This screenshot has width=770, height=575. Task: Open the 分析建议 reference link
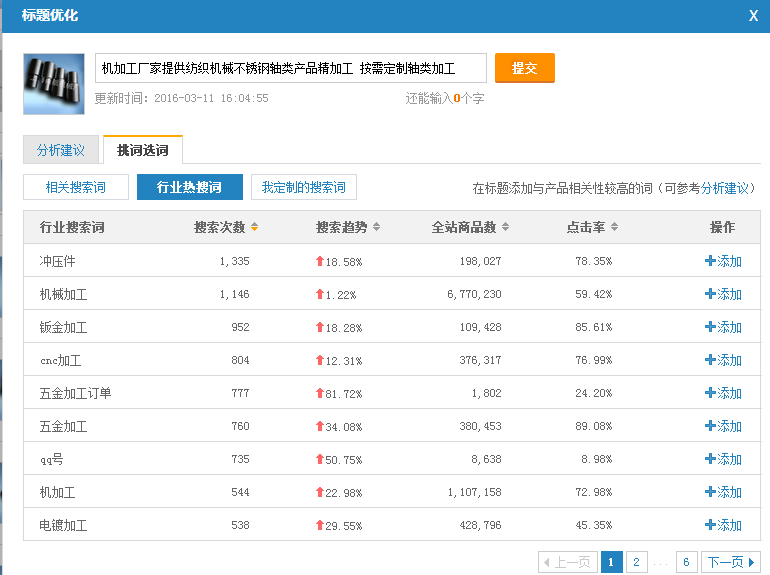coord(725,188)
